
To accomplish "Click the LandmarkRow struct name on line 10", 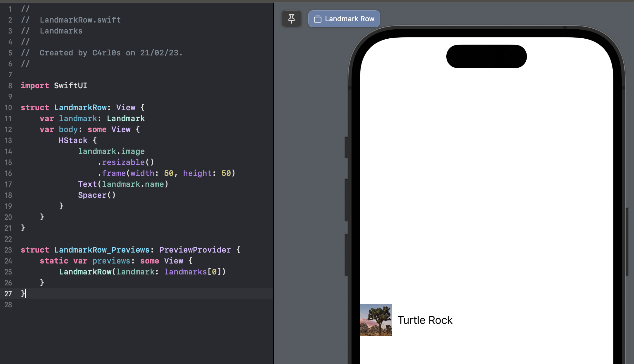I will point(80,108).
